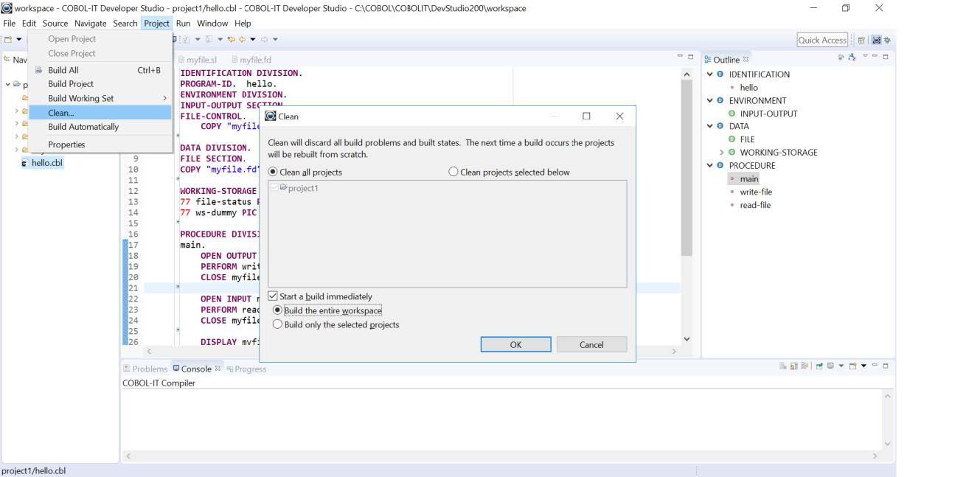980x477 pixels.
Task: Choose 'Build only the selected projects' option
Action: pyautogui.click(x=278, y=324)
